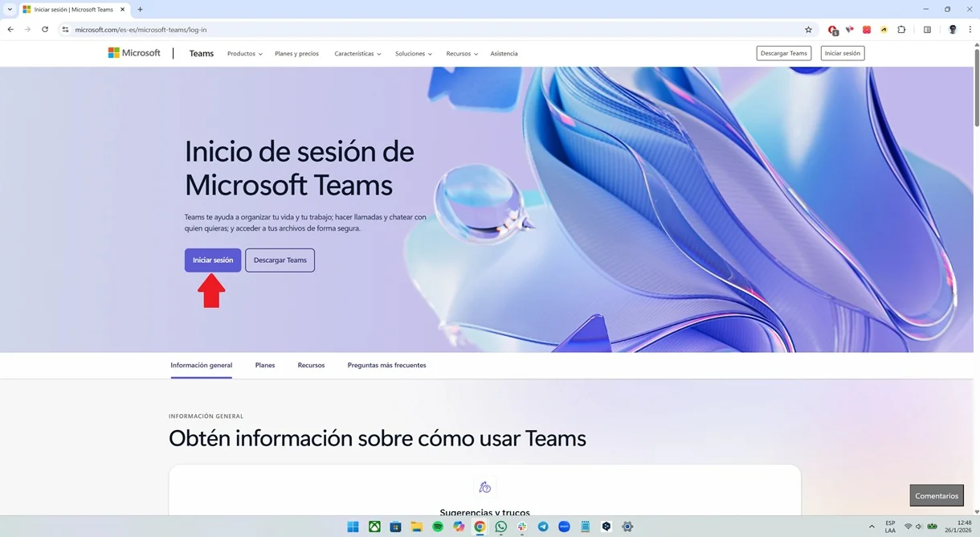Click Iniciar sesión button in the header
Screen dimensions: 980x537
click(843, 53)
